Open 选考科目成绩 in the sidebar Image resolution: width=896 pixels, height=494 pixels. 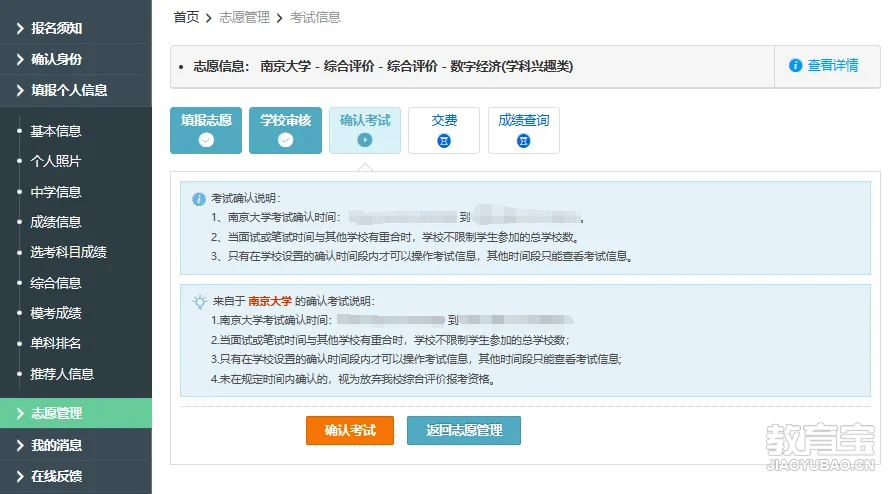(x=68, y=252)
